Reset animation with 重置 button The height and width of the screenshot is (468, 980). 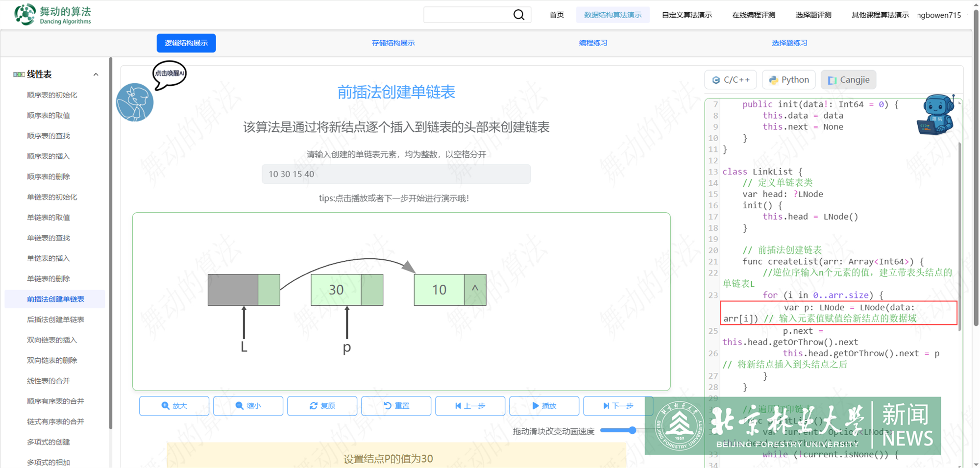tap(396, 406)
